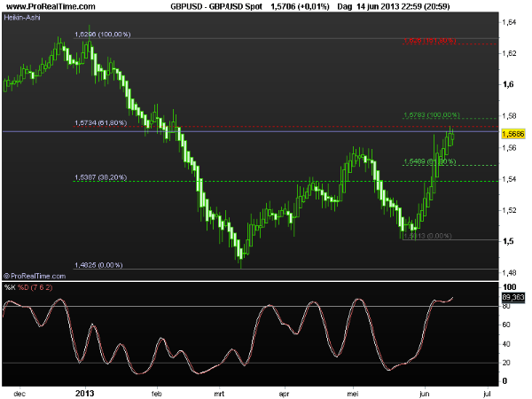Click the 1,64 price axis value

coord(509,22)
